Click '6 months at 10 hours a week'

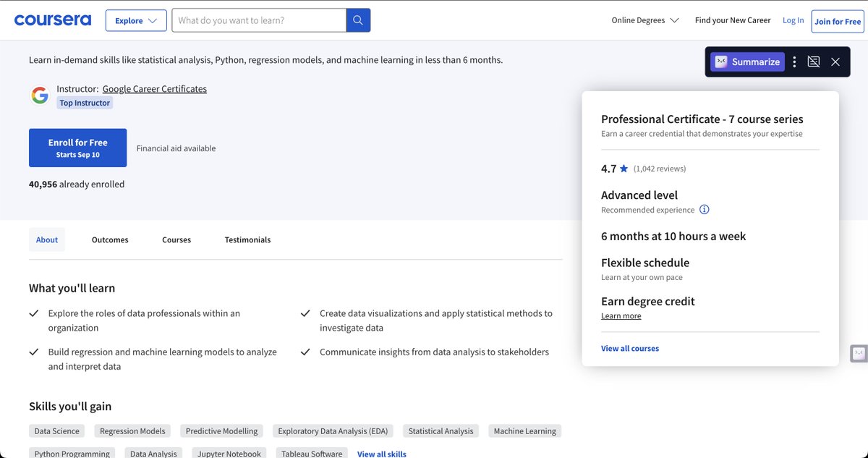[673, 236]
